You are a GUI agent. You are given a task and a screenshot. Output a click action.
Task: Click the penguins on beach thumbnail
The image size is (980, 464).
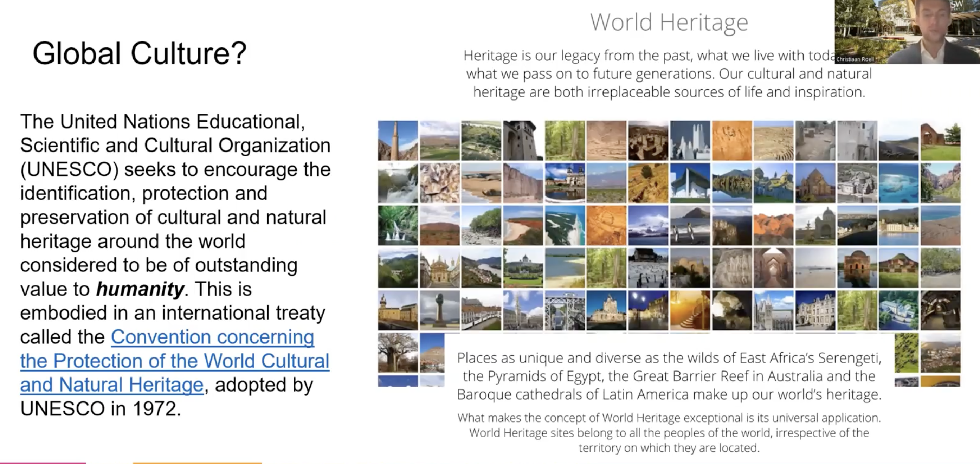coord(690,226)
